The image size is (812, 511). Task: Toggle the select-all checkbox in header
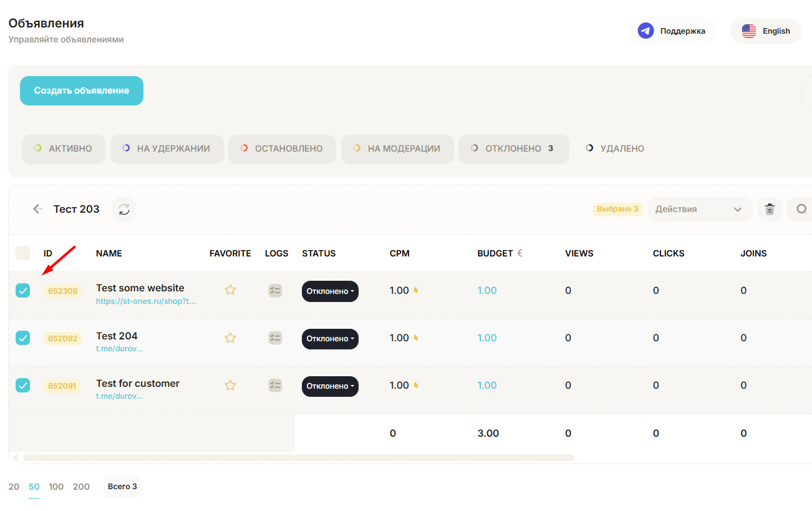23,253
